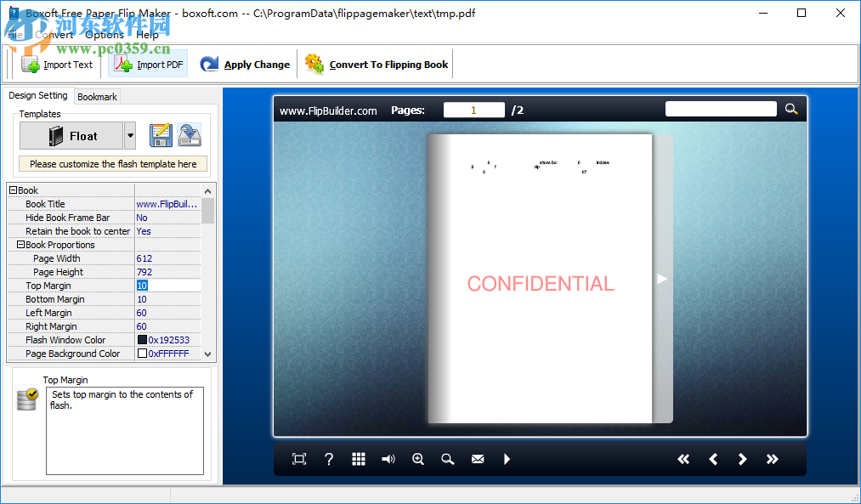Toggle Hide Book Frame Bar to Yes
The width and height of the screenshot is (861, 504).
(143, 217)
